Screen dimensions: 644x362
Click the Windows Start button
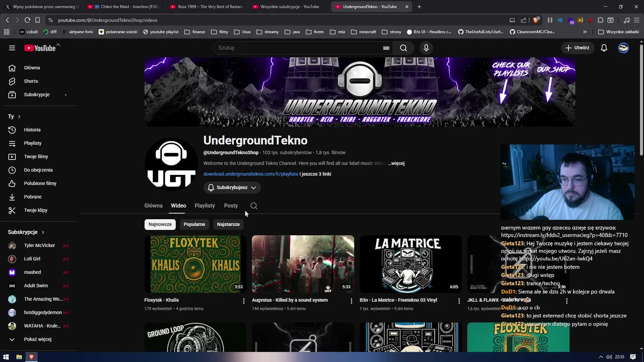pos(6,357)
